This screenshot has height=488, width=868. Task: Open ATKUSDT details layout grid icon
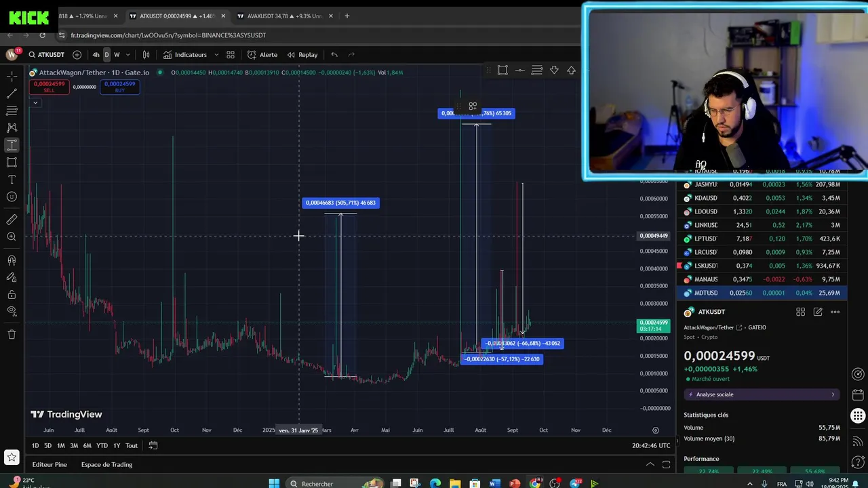pyautogui.click(x=800, y=312)
